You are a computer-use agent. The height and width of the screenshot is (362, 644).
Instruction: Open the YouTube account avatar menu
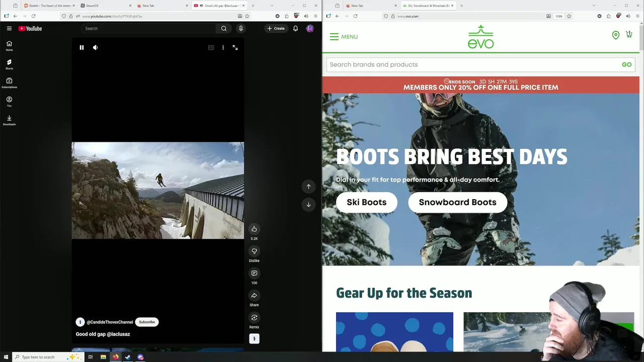tap(310, 29)
